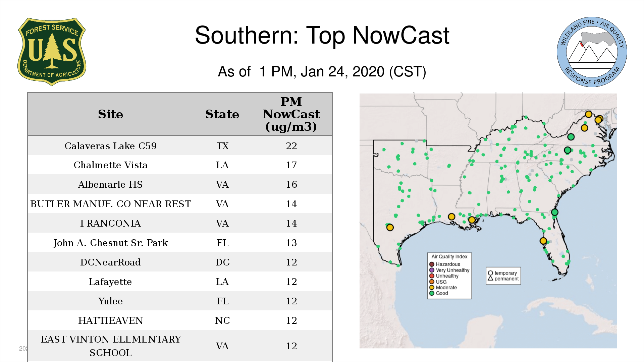Click the Air Quality Index legend title
644x362 pixels.
(449, 257)
